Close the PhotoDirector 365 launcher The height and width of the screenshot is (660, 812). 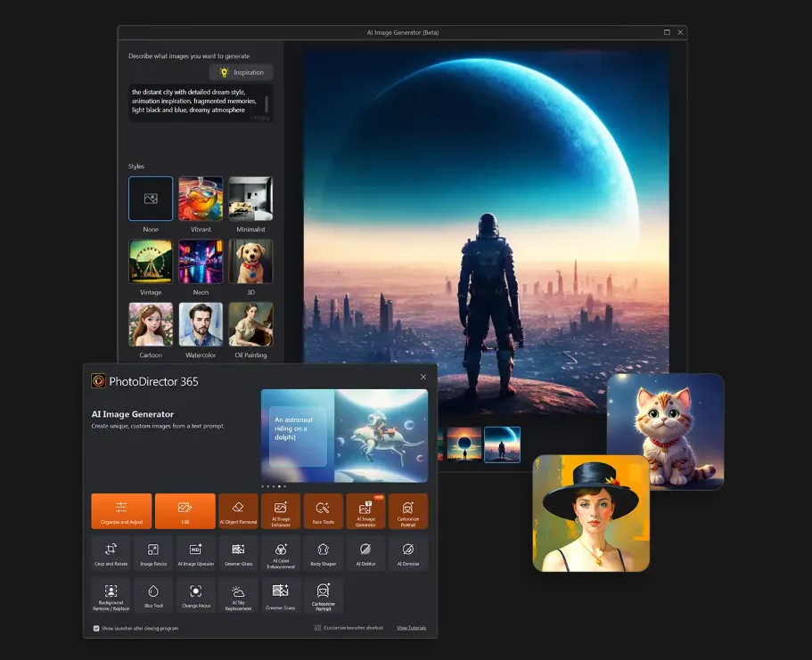[423, 377]
